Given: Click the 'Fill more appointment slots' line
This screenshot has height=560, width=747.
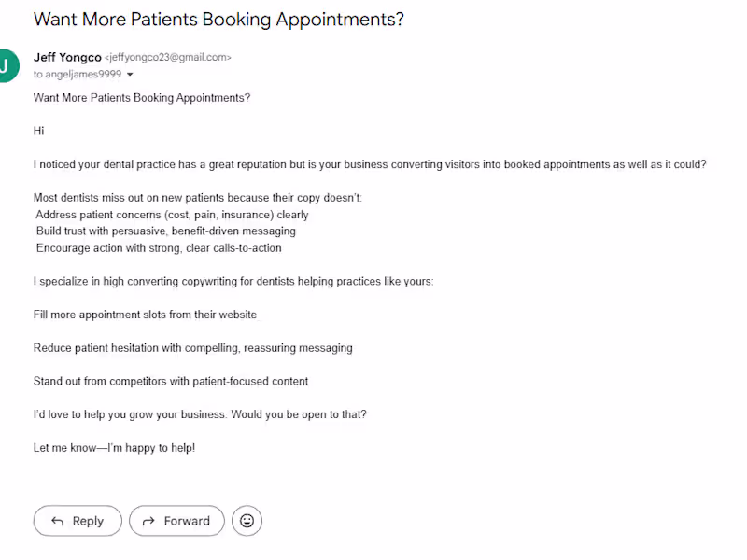Looking at the screenshot, I should pyautogui.click(x=145, y=315).
